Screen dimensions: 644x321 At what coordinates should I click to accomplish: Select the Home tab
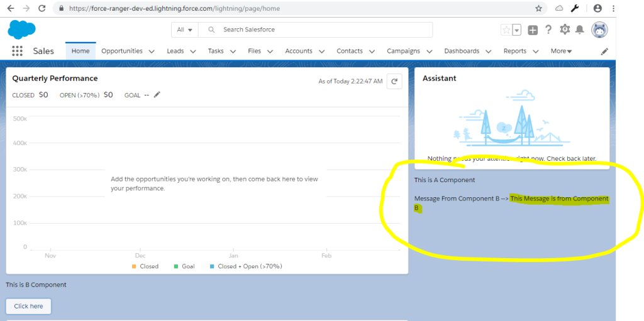(x=80, y=51)
